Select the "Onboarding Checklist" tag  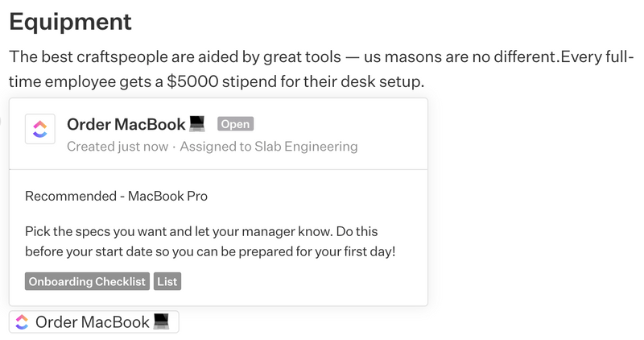pos(87,281)
